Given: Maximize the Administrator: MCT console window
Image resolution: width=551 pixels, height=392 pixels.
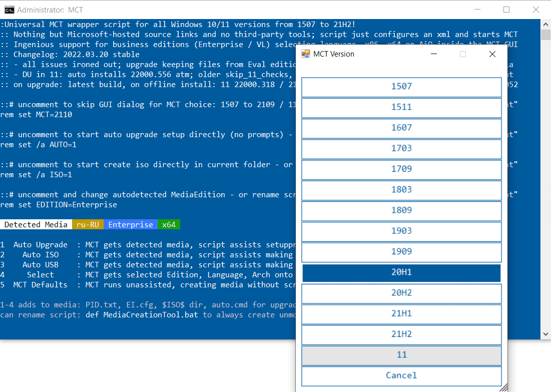Looking at the screenshot, I should 506,10.
